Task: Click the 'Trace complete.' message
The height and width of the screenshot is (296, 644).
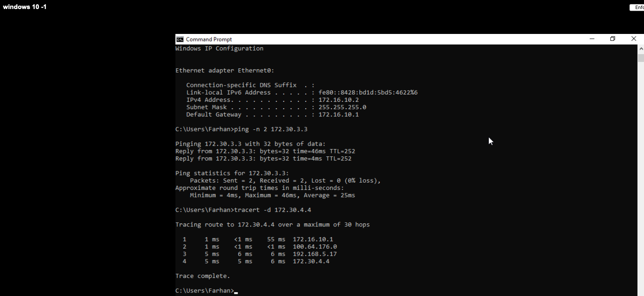Action: 202,276
